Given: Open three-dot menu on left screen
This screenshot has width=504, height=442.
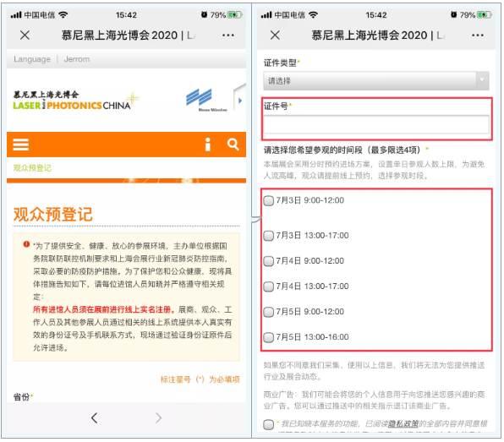Looking at the screenshot, I should pos(227,35).
